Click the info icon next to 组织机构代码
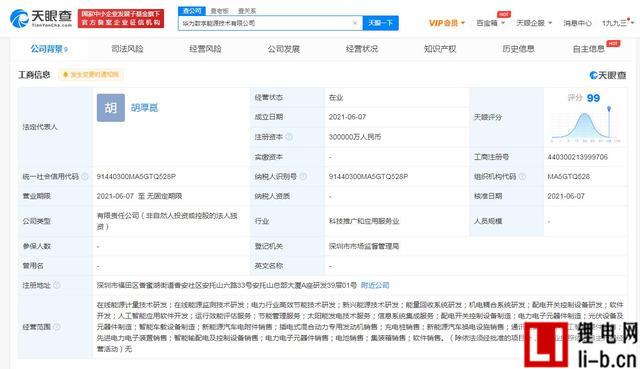Viewport: 640px width, 369px height. pyautogui.click(x=522, y=176)
